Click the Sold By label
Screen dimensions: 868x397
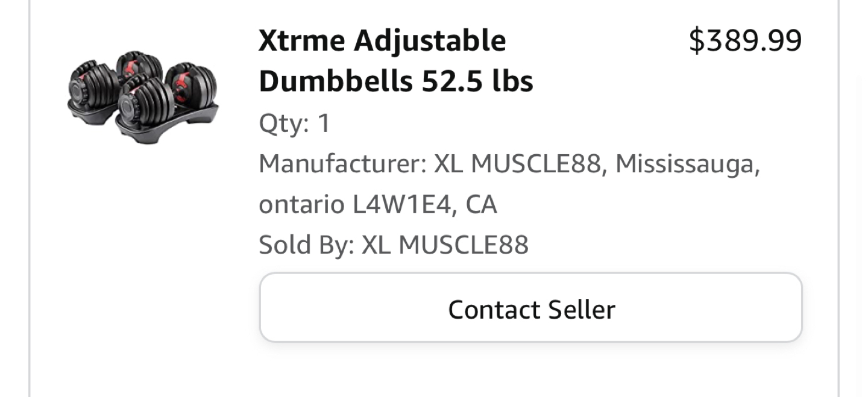point(307,245)
